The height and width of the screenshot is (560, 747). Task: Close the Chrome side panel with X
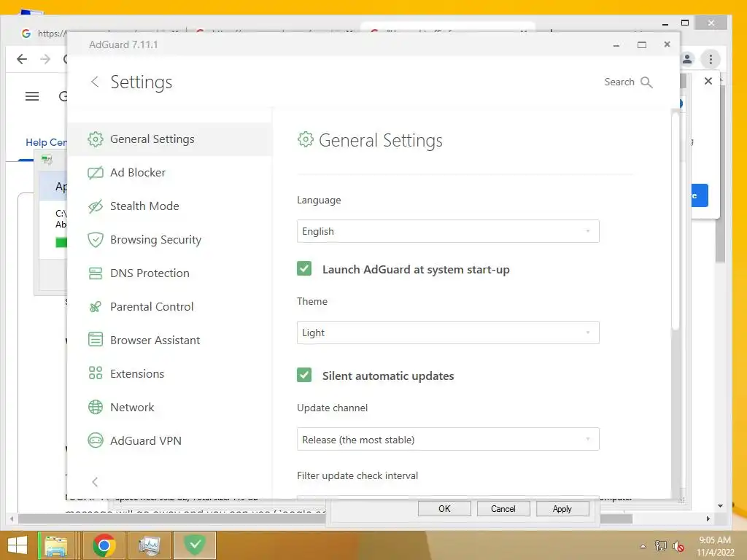pos(708,81)
